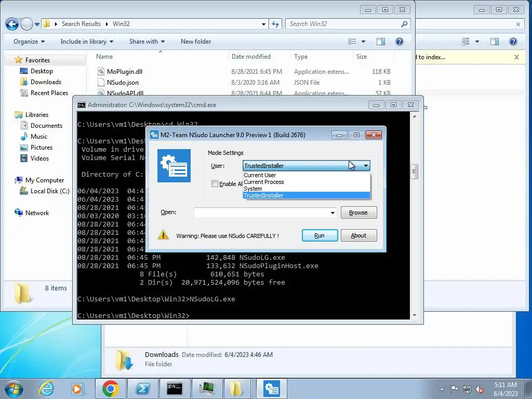
Task: Open Local Disk (C:)
Action: (x=50, y=191)
